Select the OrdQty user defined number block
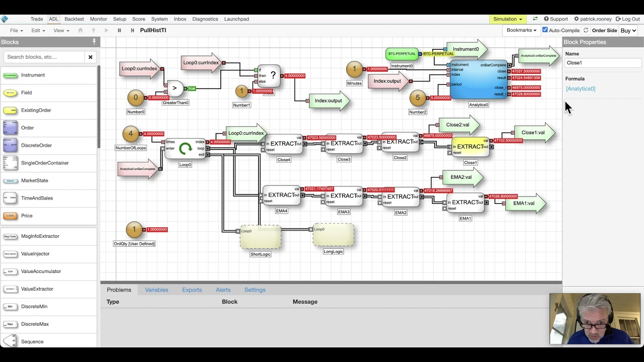Image resolution: width=644 pixels, height=362 pixels. point(134,230)
